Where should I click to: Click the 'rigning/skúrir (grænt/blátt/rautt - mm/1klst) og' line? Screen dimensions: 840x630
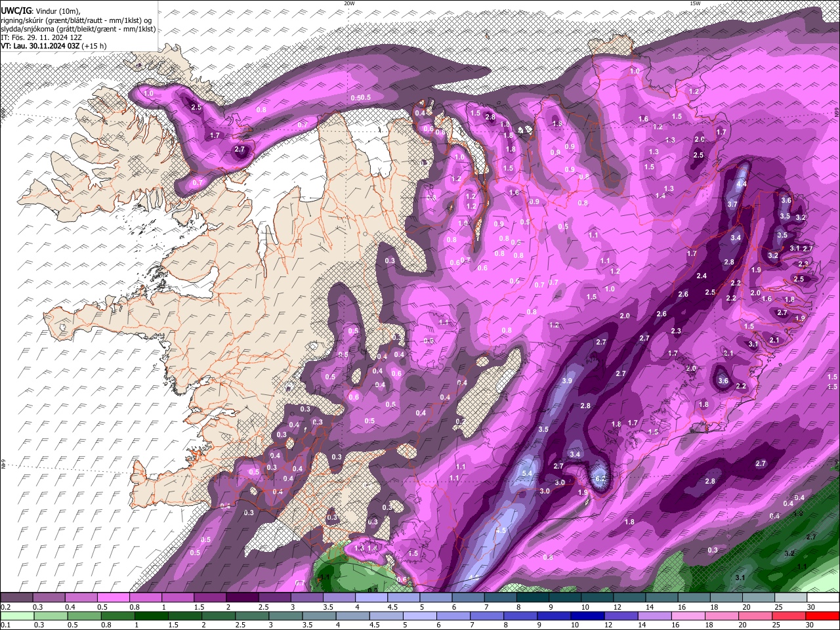point(76,20)
